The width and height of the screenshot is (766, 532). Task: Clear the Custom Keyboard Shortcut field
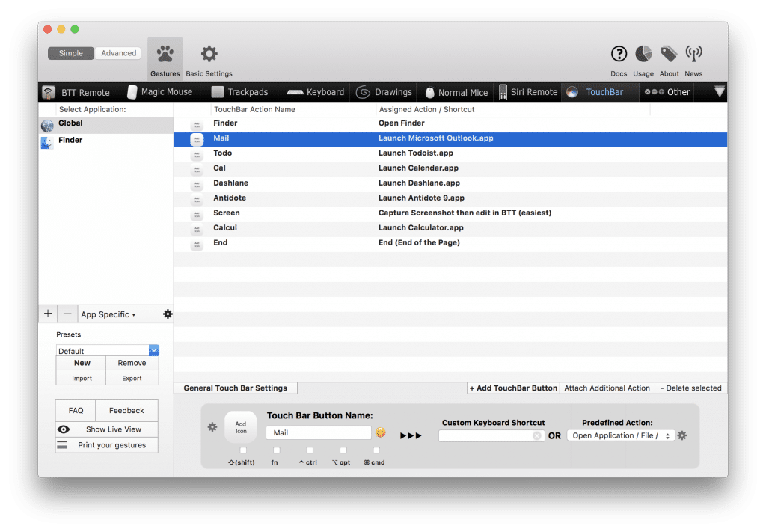click(x=537, y=435)
